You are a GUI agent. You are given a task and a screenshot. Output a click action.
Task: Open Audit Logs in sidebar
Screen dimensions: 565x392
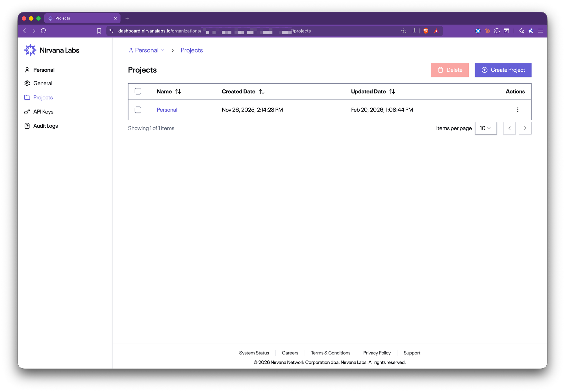[x=45, y=126]
